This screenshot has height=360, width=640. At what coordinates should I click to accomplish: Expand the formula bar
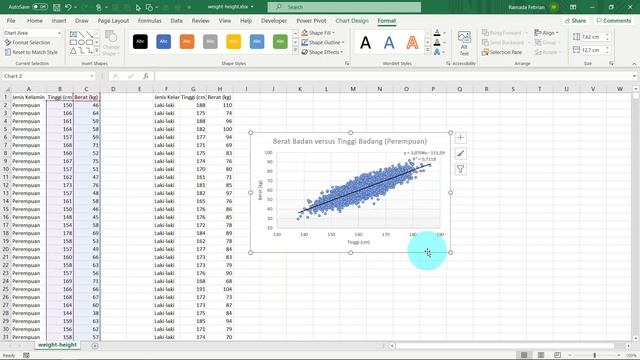click(634, 76)
